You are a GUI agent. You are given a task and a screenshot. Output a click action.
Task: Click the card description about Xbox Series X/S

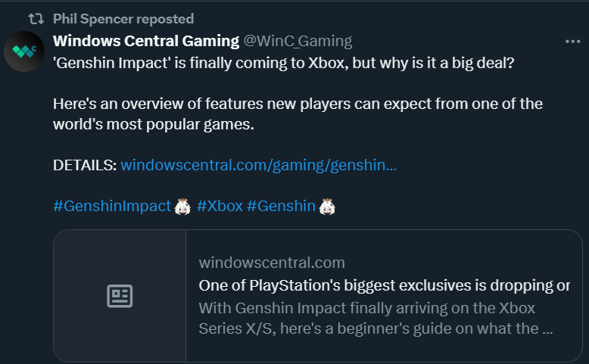coord(376,319)
